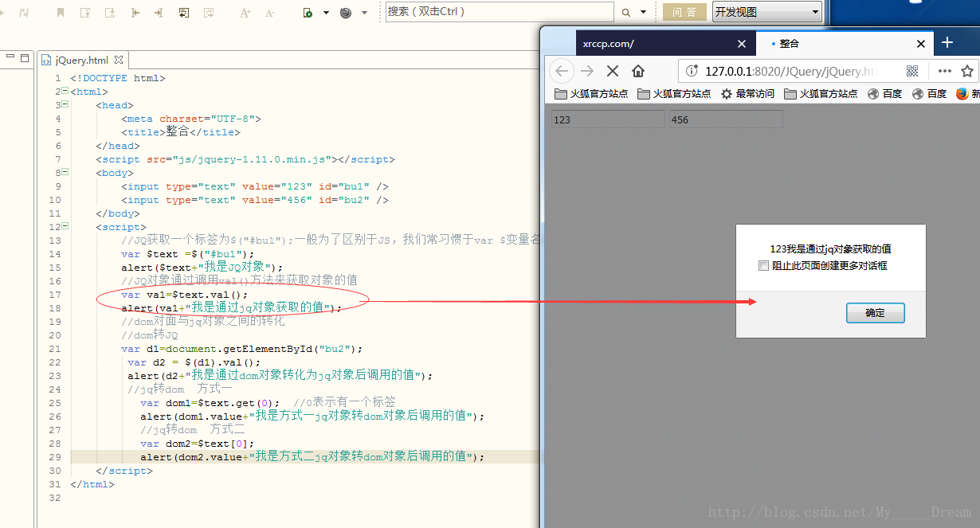Click the QR code icon in the address bar
980x528 pixels.
912,71
